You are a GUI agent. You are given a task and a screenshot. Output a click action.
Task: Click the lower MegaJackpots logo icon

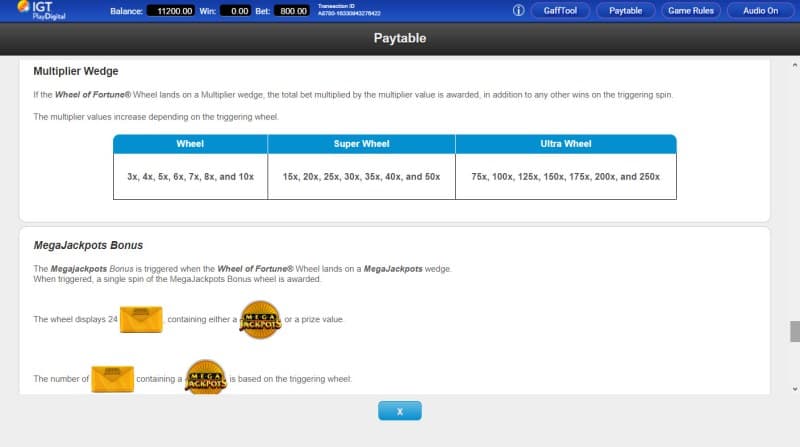click(x=206, y=378)
